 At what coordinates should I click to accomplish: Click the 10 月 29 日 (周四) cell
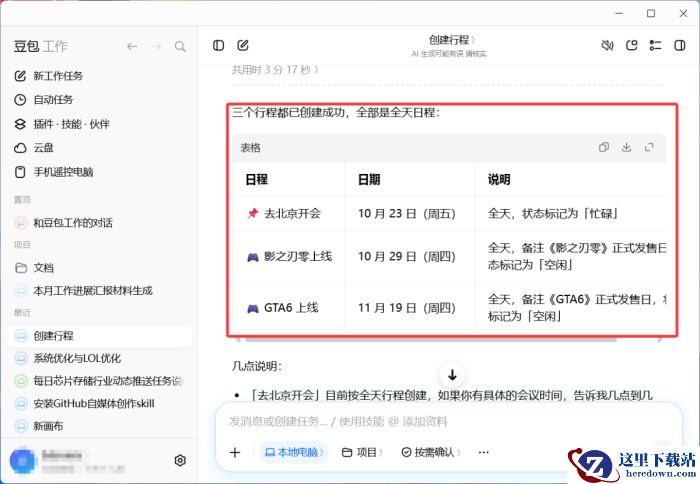tap(409, 256)
